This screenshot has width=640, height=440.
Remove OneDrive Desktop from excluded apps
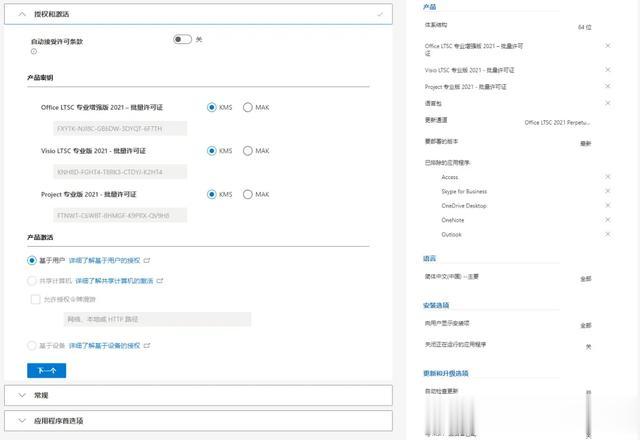point(608,205)
